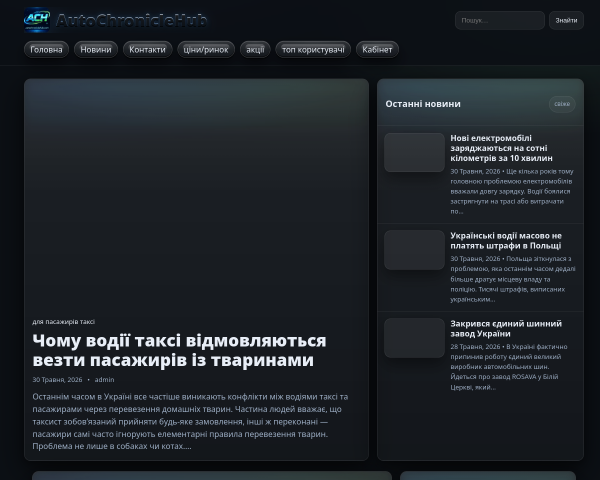Go to the Кабінет menu item
This screenshot has height=480, width=600.
tap(377, 50)
